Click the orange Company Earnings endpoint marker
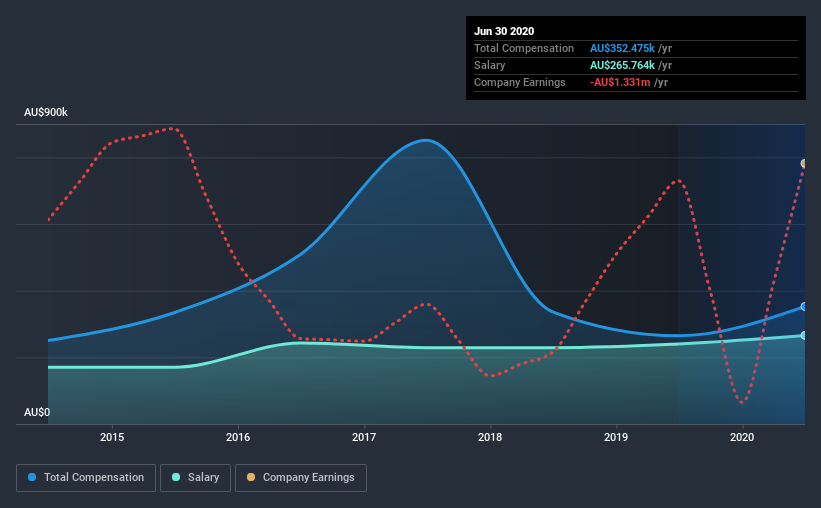The height and width of the screenshot is (508, 821). pos(804,164)
